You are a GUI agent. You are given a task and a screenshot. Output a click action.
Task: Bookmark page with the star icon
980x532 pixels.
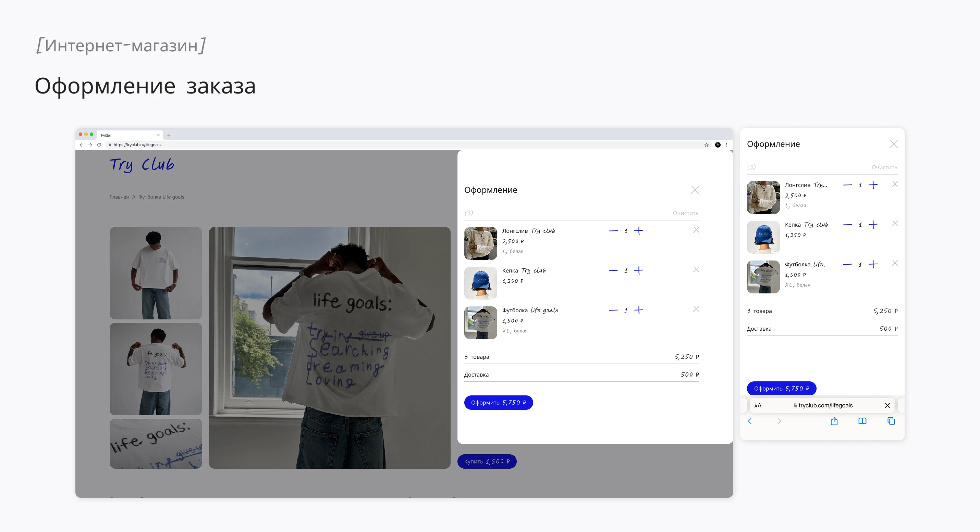pos(707,145)
